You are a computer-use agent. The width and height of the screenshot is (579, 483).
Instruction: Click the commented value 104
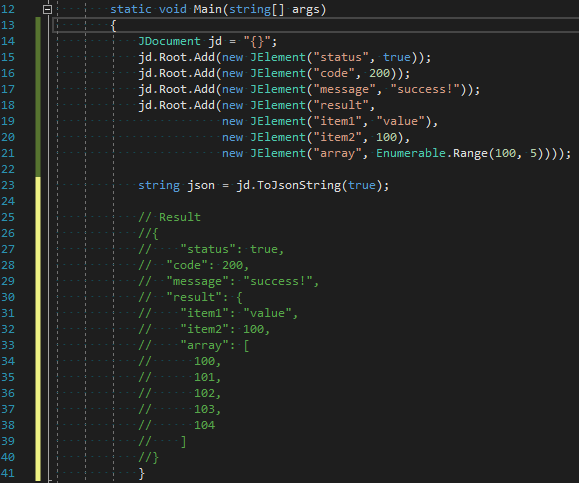point(204,425)
